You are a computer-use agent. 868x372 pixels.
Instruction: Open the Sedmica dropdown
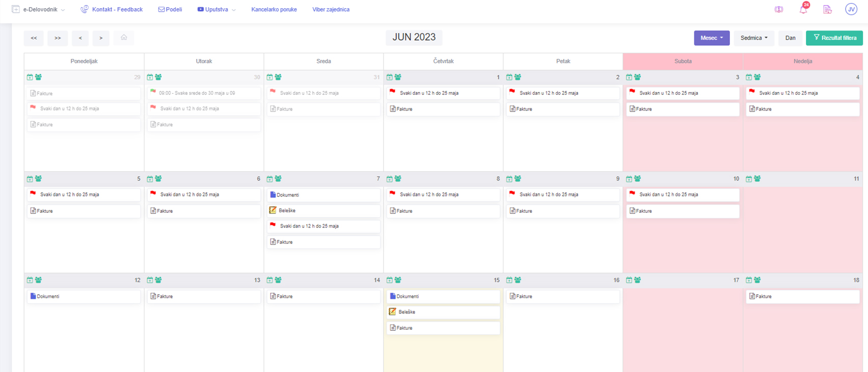pos(754,38)
